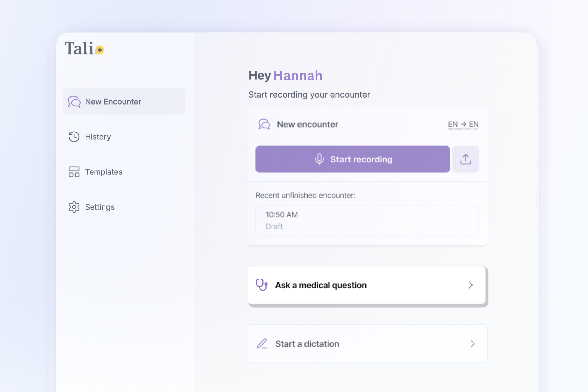This screenshot has height=392, width=588.
Task: Switch to the History section
Action: coord(98,137)
